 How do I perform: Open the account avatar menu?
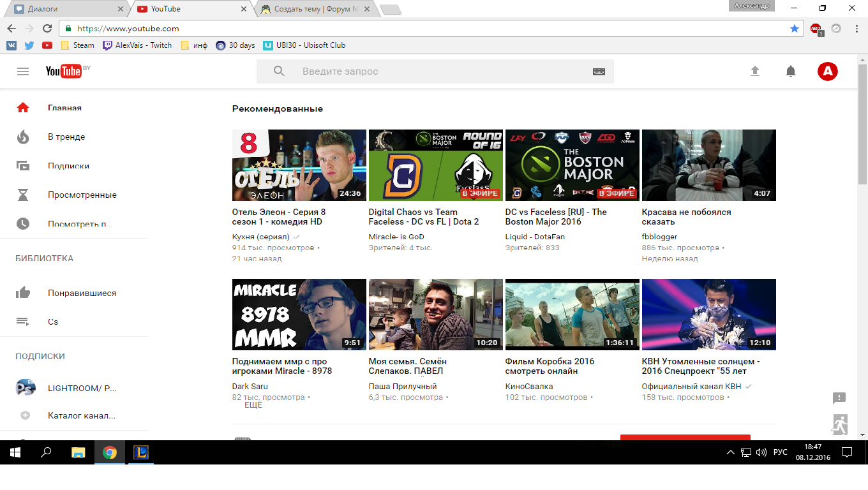828,71
